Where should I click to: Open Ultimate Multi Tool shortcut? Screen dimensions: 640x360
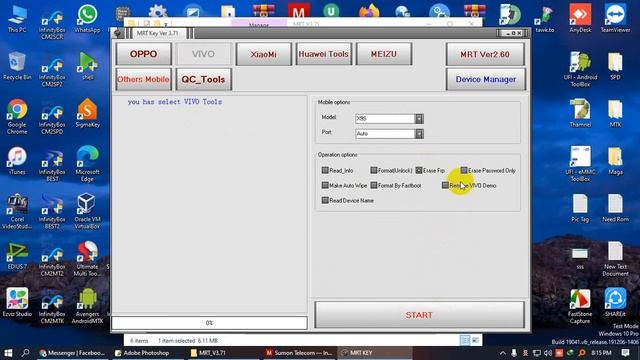tap(87, 258)
